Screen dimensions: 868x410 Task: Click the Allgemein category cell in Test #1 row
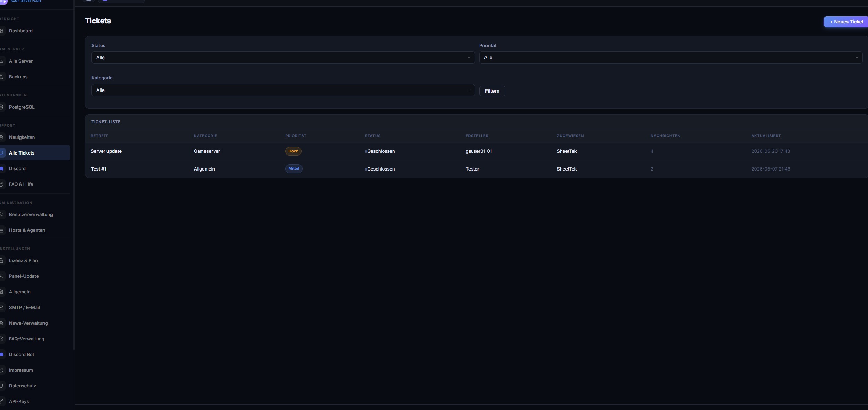[x=204, y=169]
